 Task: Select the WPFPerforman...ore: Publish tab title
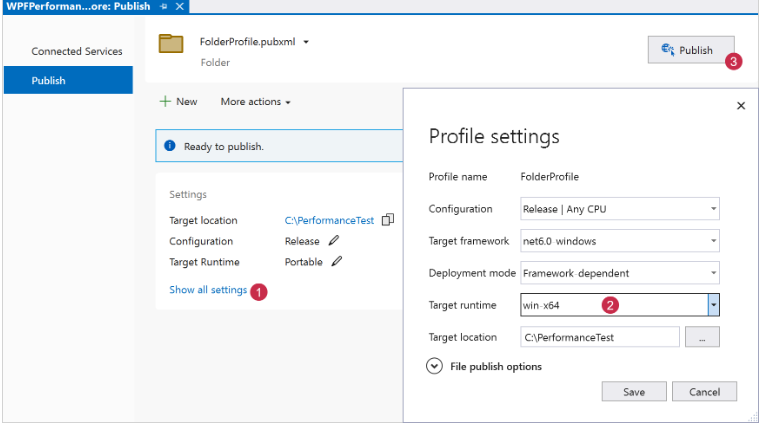pyautogui.click(x=78, y=6)
